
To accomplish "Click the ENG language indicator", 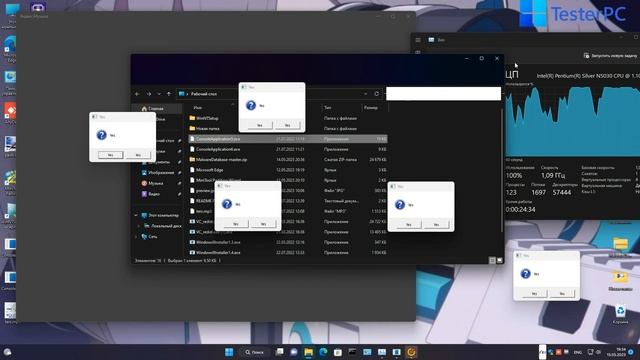I will tap(578, 352).
